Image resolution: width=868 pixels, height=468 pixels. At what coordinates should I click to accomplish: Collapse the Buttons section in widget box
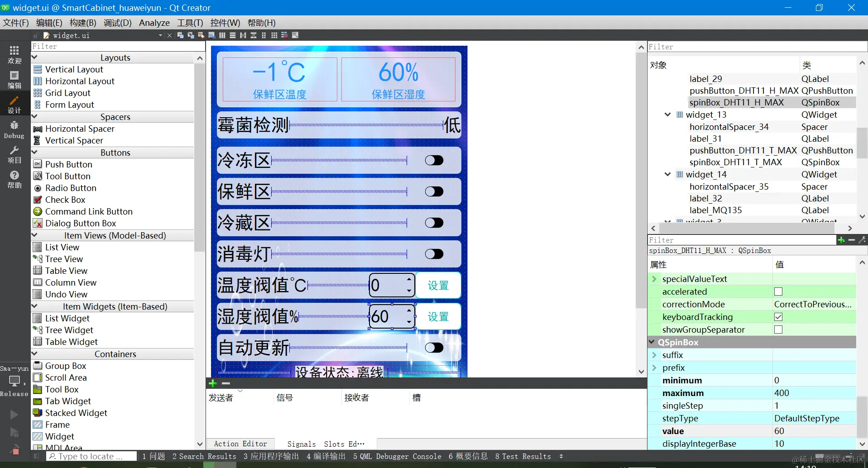point(34,153)
